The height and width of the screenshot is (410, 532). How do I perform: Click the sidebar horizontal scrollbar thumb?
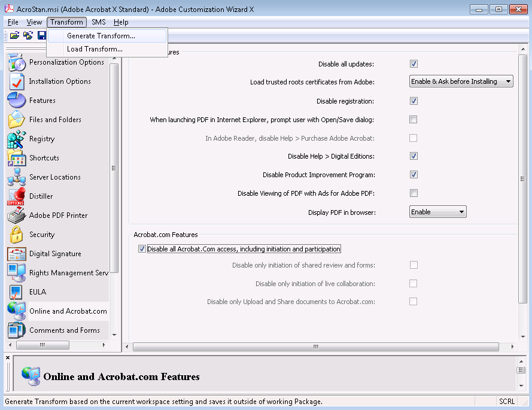42,345
